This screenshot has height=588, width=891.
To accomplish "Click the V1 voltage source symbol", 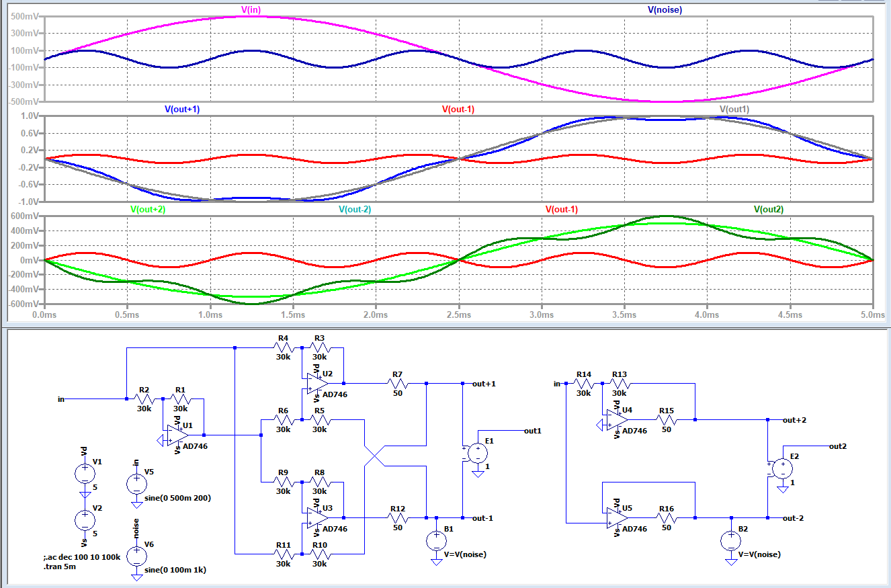I will tap(85, 474).
